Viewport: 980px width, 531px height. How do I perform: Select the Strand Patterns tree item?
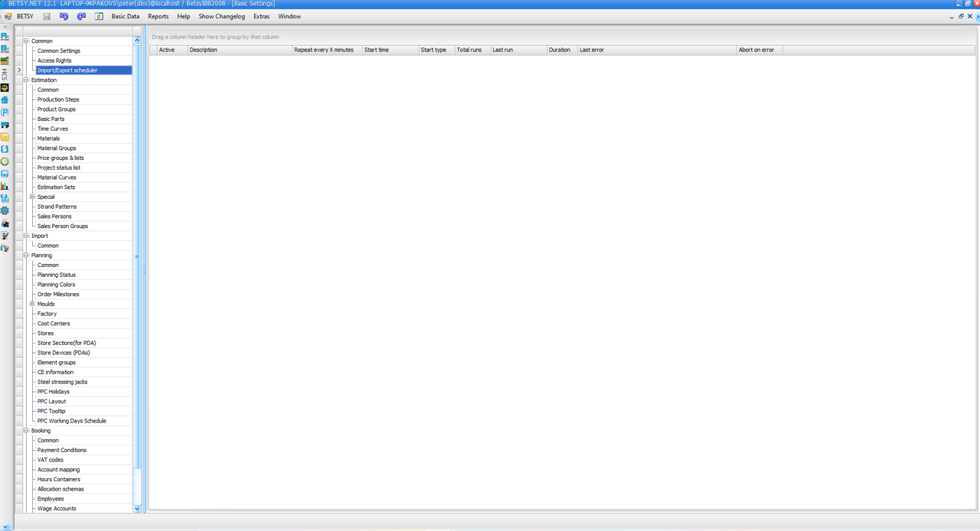57,207
